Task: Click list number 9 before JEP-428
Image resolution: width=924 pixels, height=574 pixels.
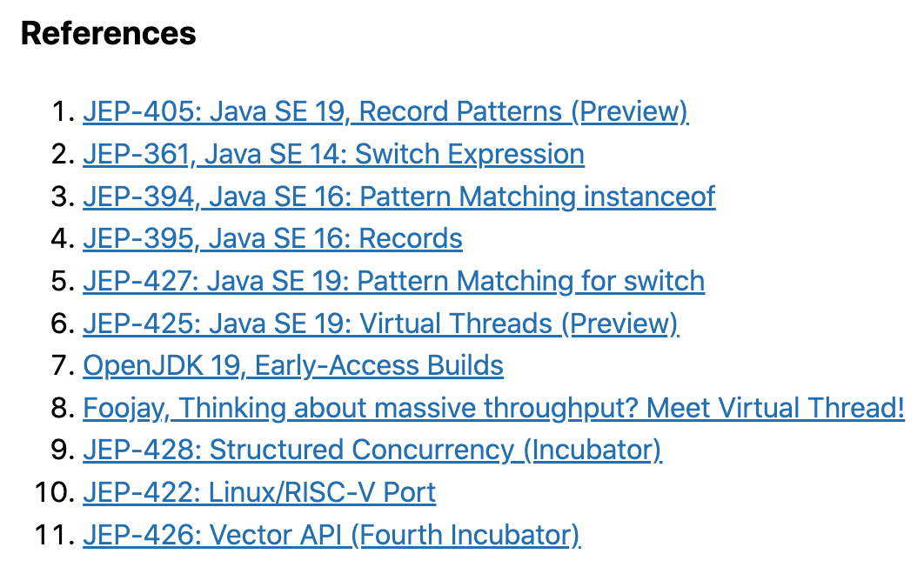Action: pos(63,450)
